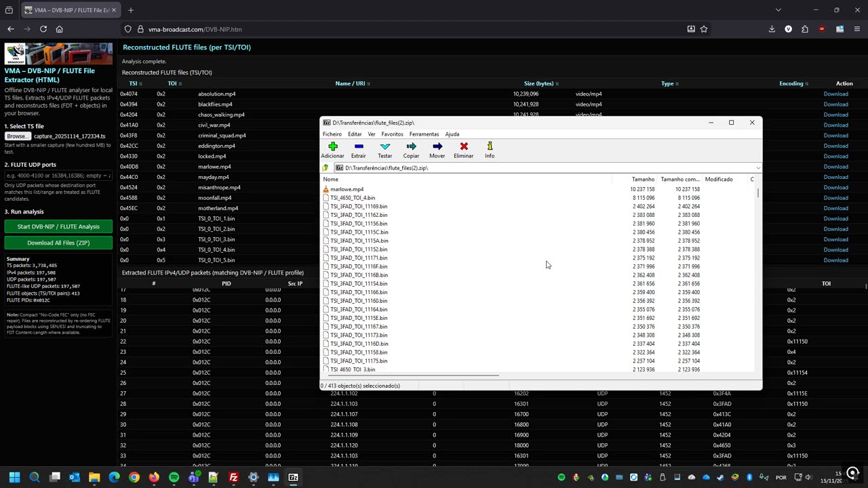Click Download All Files (ZIP) button
This screenshot has width=868, height=488.
58,243
